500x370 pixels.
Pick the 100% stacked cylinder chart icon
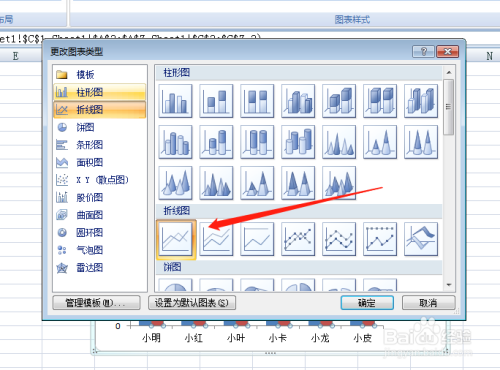tap(257, 142)
